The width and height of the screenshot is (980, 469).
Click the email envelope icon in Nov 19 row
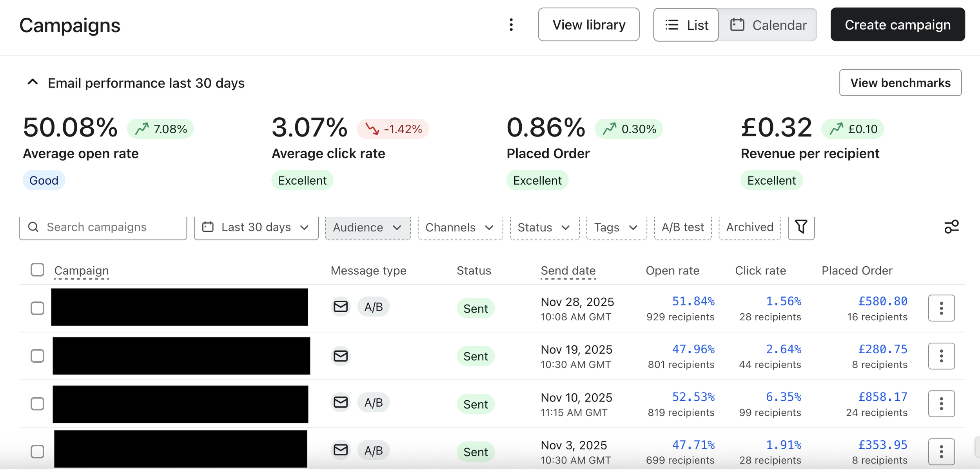(x=340, y=356)
